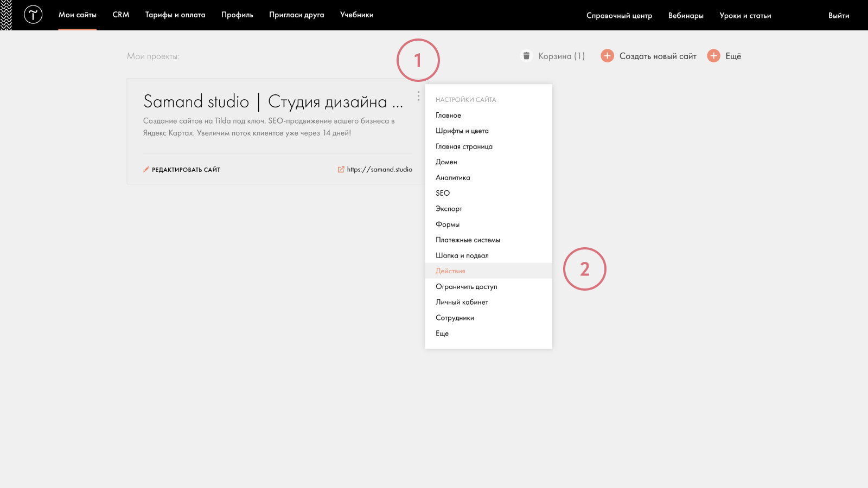Image resolution: width=868 pixels, height=488 pixels.
Task: Click the plus icon next to Ещё
Action: point(713,56)
